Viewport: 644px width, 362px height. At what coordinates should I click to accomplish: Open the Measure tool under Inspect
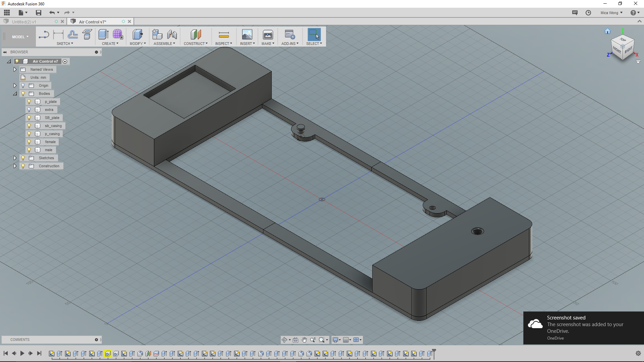tap(223, 35)
